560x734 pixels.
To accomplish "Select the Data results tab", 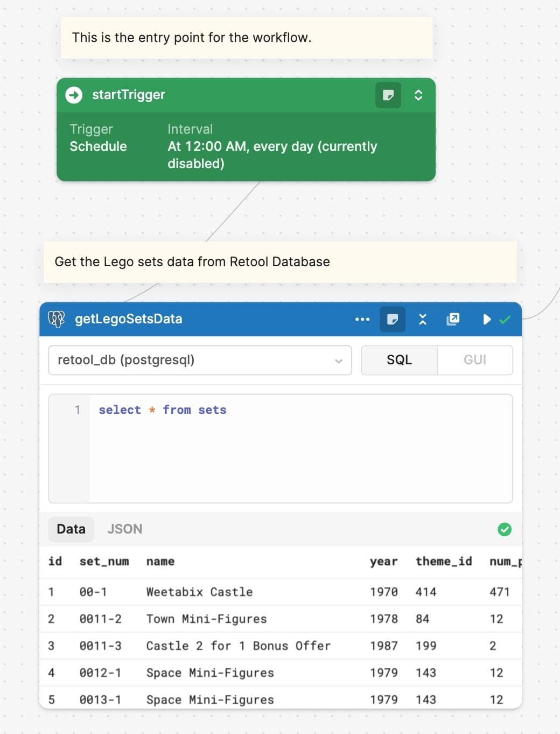I will tap(71, 529).
